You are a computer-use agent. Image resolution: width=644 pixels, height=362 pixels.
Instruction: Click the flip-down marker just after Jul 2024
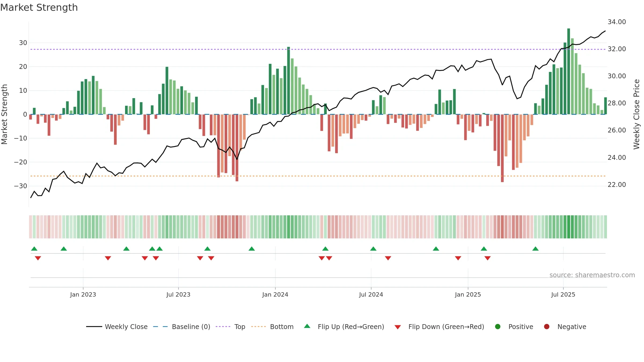tap(388, 258)
